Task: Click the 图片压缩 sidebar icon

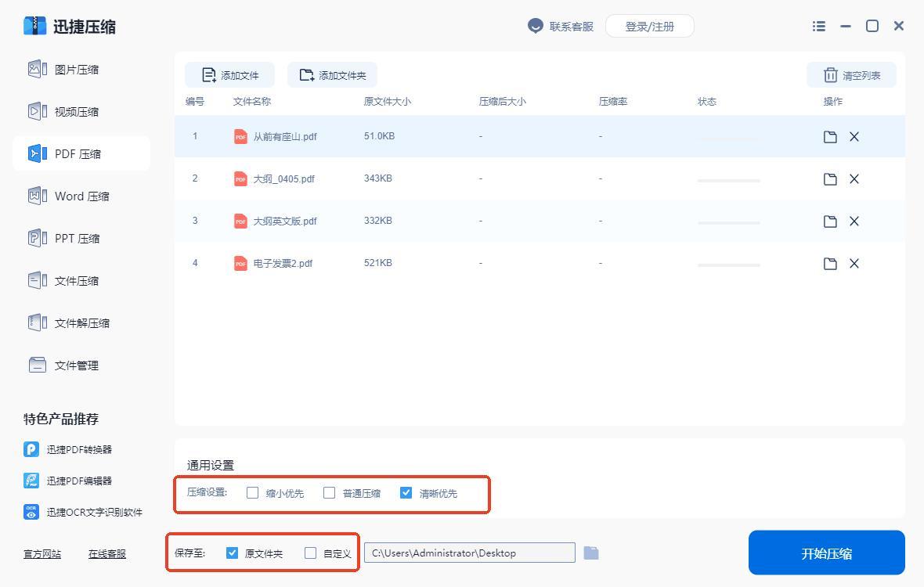Action: click(37, 69)
